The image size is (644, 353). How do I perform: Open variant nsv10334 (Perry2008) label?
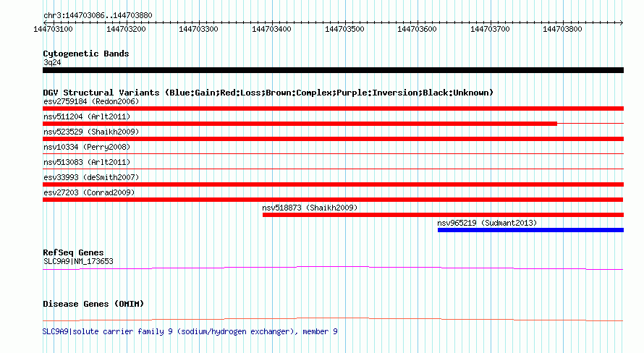(87, 147)
